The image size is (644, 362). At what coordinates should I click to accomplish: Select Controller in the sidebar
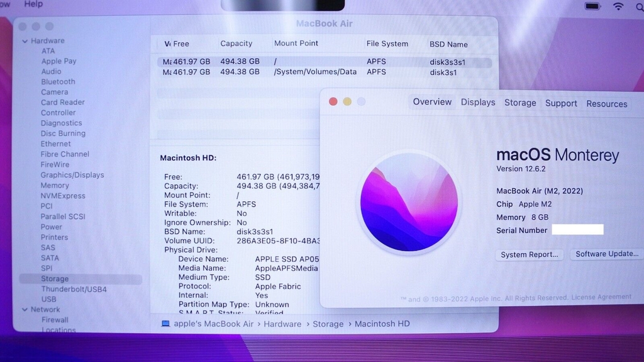58,113
